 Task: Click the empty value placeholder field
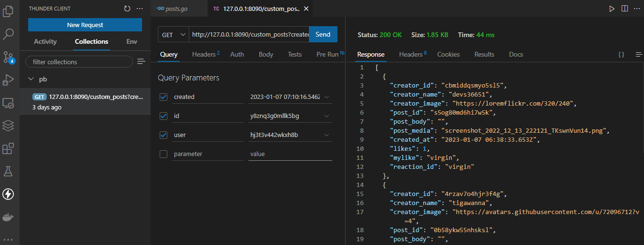coord(290,154)
